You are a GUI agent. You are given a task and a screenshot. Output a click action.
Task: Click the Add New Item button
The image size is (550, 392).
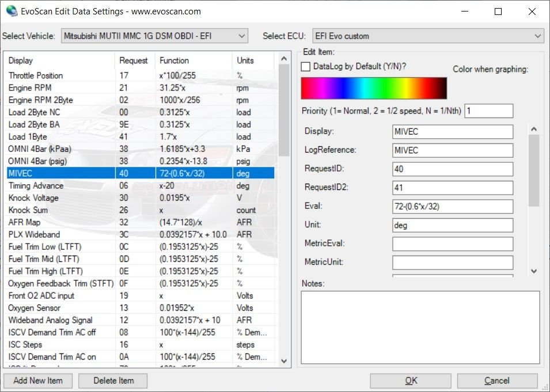tap(39, 380)
